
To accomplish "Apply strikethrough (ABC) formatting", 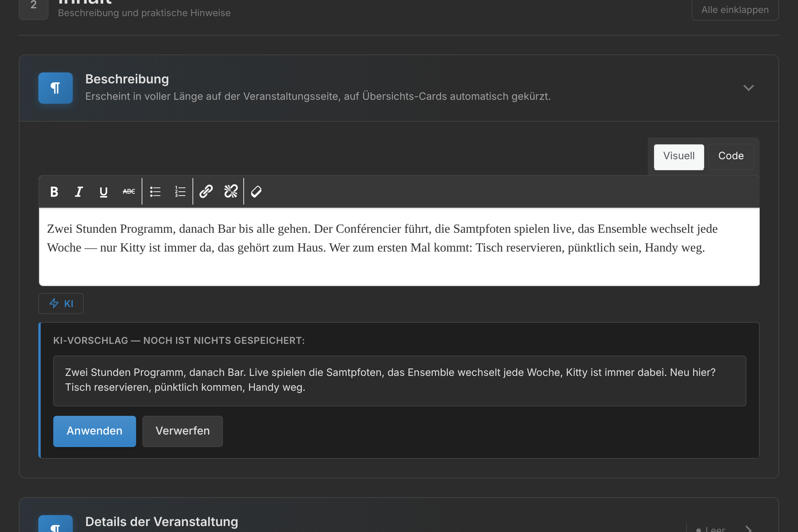I will [129, 191].
